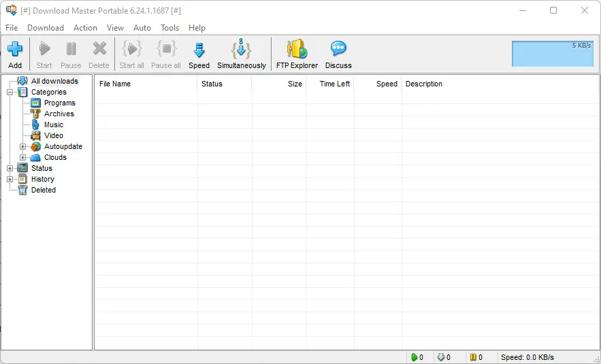Click the Add download plus icon
Screen dimensions: 601x364
point(15,49)
